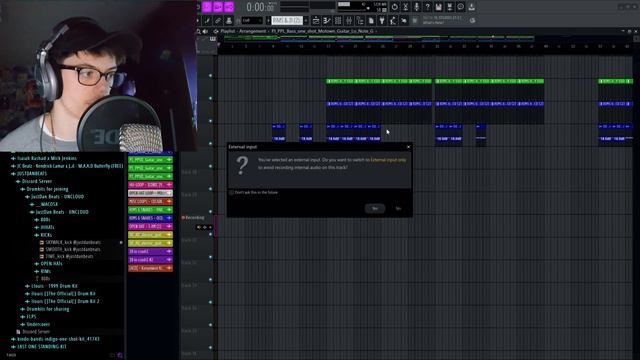Click the 0:00 time display

[260, 7]
